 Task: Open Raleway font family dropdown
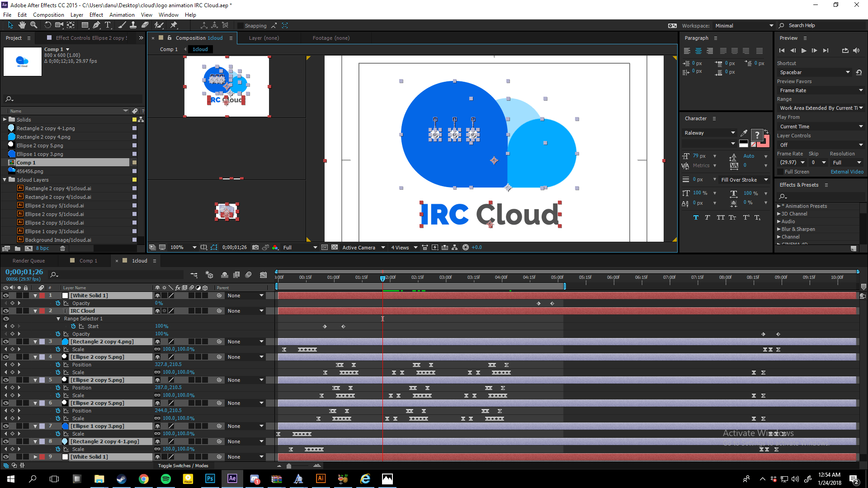(709, 133)
